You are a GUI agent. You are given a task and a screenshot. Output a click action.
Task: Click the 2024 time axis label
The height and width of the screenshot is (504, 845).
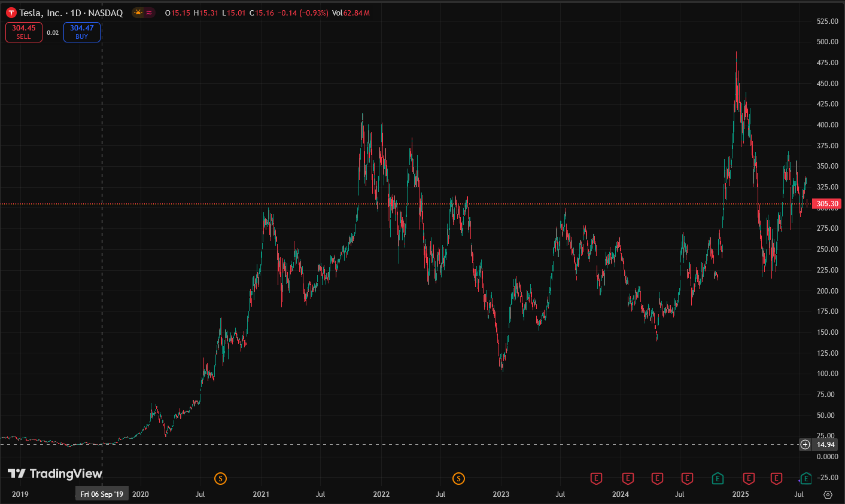621,494
